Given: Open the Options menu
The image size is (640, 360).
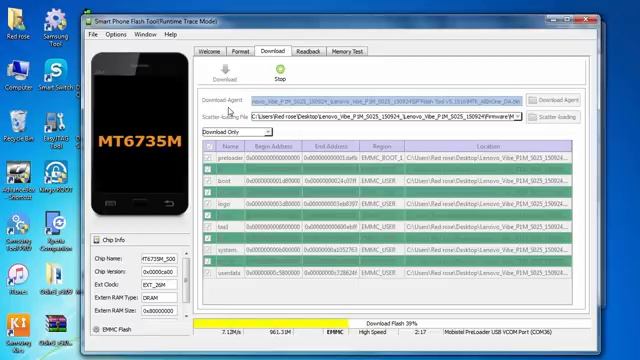Looking at the screenshot, I should [x=116, y=35].
